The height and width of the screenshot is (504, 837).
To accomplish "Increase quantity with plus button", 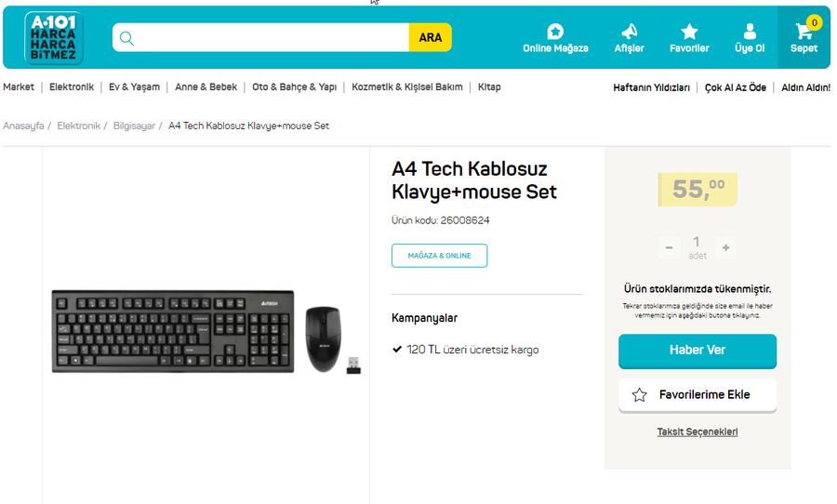I will 725,247.
